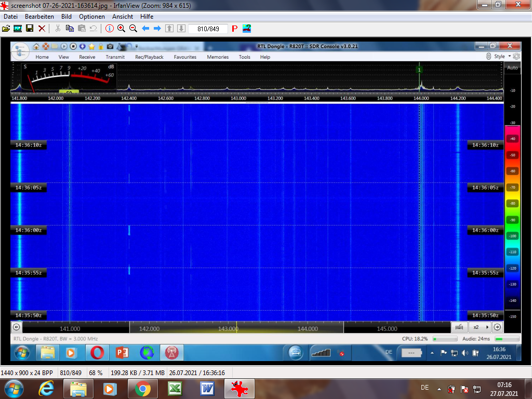Open the x2 zoom dropdown arrow
The width and height of the screenshot is (532, 399).
pyautogui.click(x=487, y=327)
